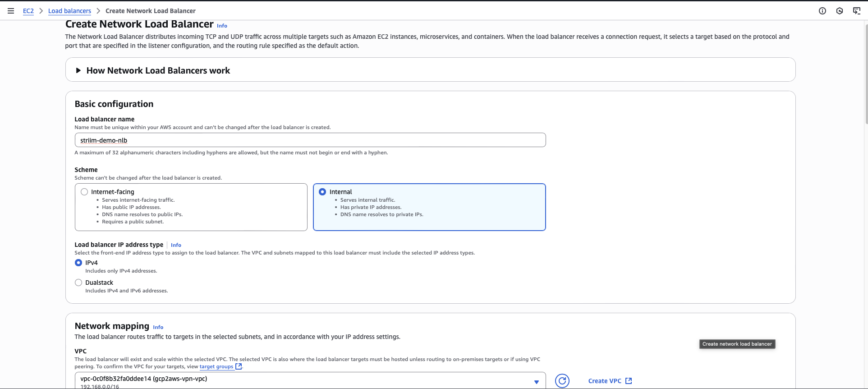868x389 pixels.
Task: Go to EC2 breadcrumb
Action: (x=28, y=11)
